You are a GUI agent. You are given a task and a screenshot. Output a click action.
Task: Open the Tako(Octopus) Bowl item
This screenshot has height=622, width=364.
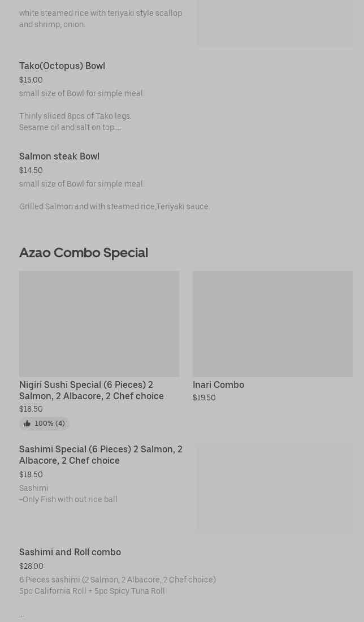(x=62, y=66)
